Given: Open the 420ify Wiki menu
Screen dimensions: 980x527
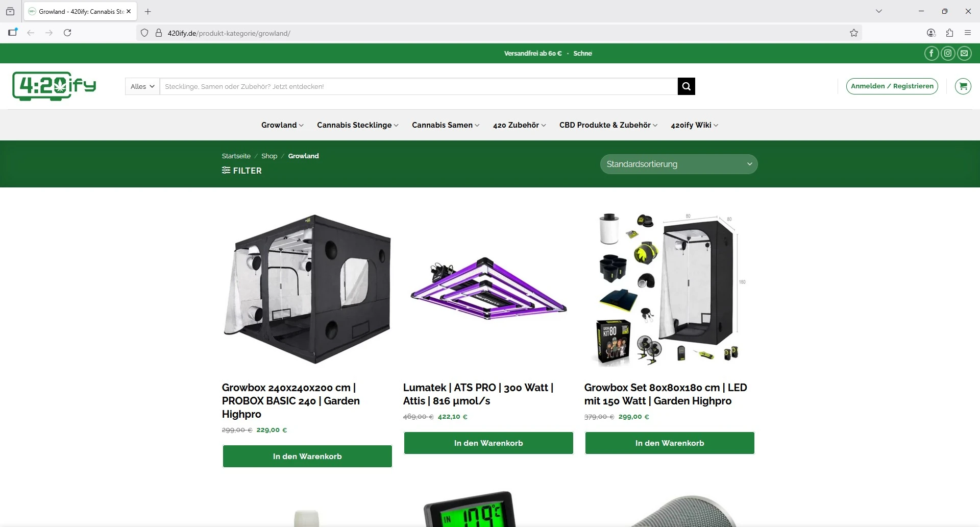Looking at the screenshot, I should pos(694,125).
